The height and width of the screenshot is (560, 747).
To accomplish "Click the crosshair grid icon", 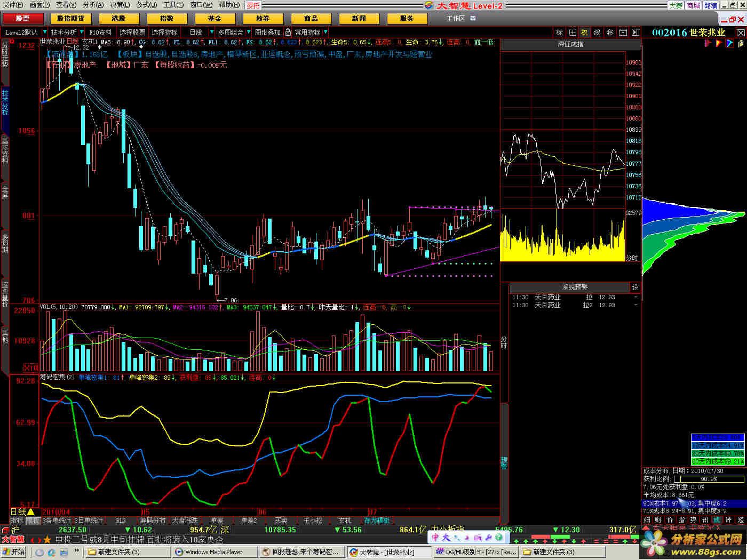I will coord(573,33).
